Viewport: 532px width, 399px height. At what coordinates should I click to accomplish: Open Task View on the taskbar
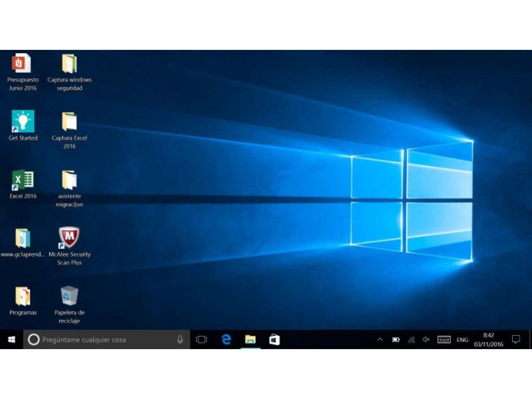pyautogui.click(x=202, y=340)
